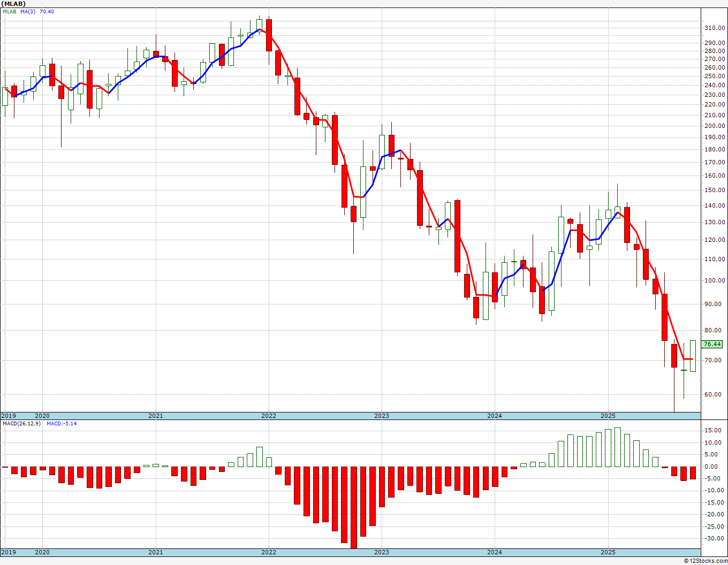The width and height of the screenshot is (728, 565).
Task: Click the -30.00 MACD axis label
Action: (x=714, y=539)
